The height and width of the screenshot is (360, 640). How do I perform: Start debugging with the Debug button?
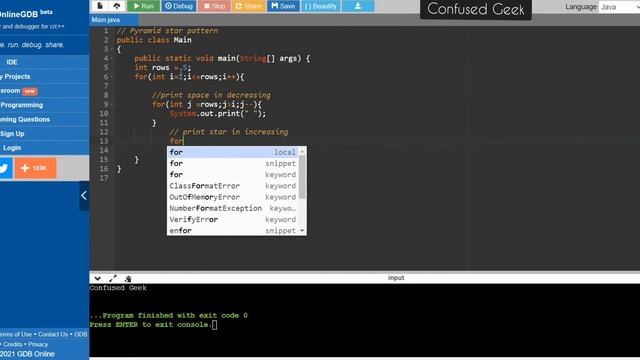pos(178,6)
